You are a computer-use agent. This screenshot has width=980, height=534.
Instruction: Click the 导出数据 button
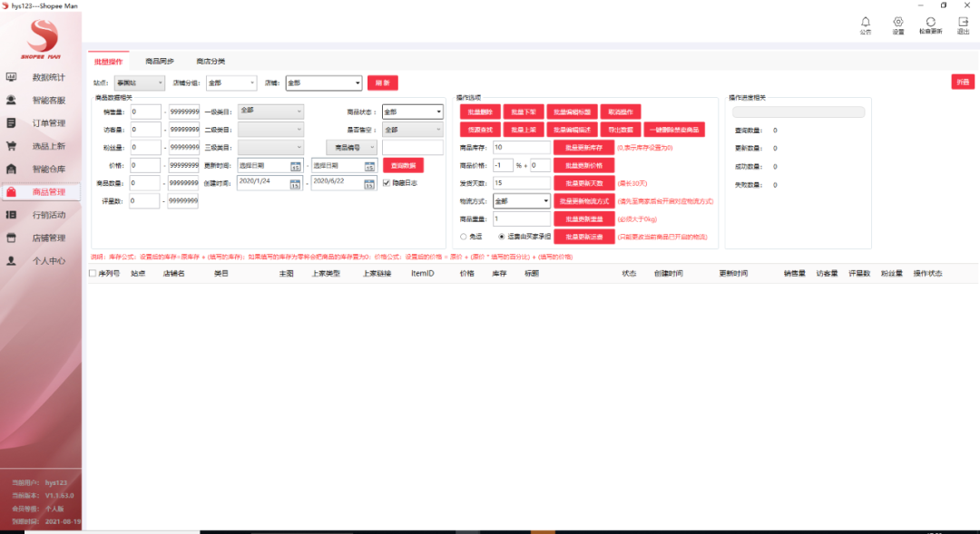pos(621,130)
